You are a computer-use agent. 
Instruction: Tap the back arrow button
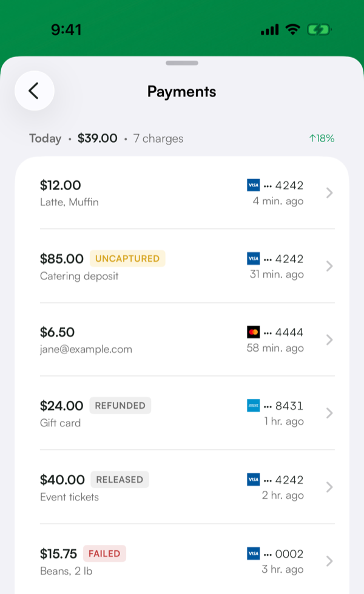click(35, 91)
